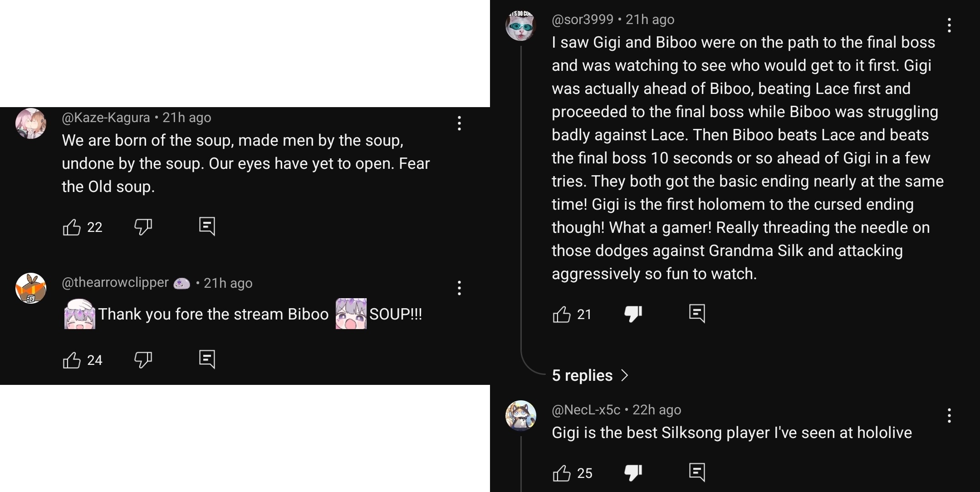Click @thearrowclipper's profile avatar

31,288
